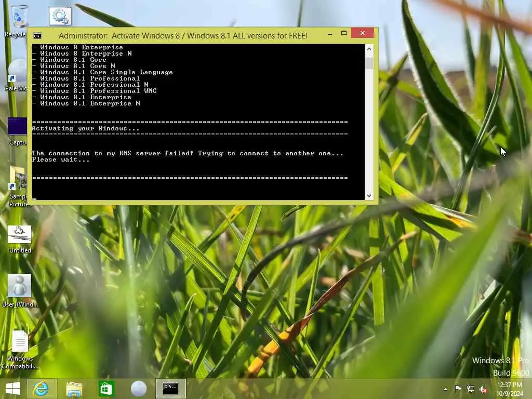
Task: Open the Sample Pictures folder shortcut
Action: coord(18,187)
